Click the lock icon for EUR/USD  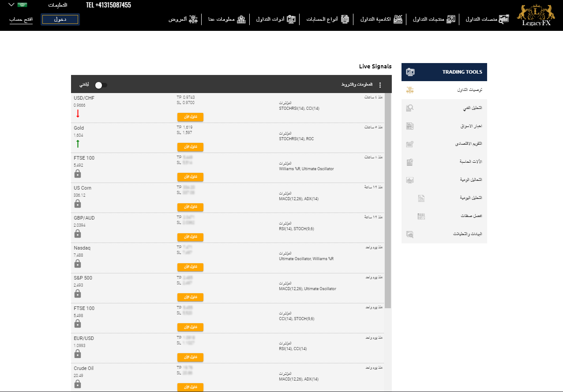coord(78,354)
